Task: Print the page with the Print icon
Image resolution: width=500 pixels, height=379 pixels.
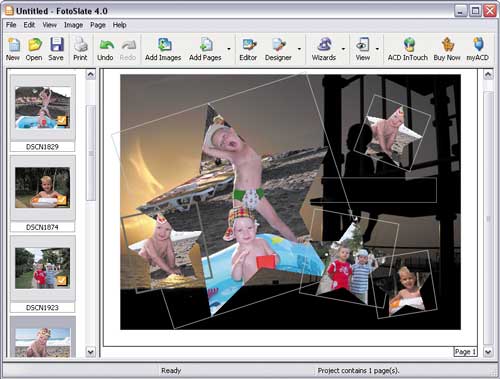Action: click(80, 49)
